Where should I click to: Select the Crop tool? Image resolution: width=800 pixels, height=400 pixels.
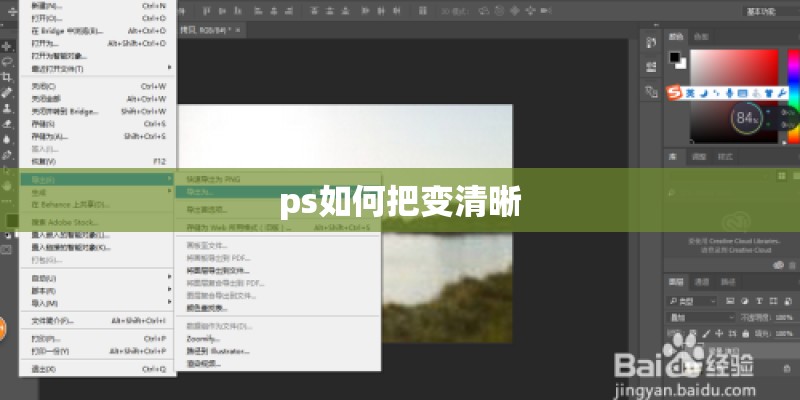coord(7,77)
